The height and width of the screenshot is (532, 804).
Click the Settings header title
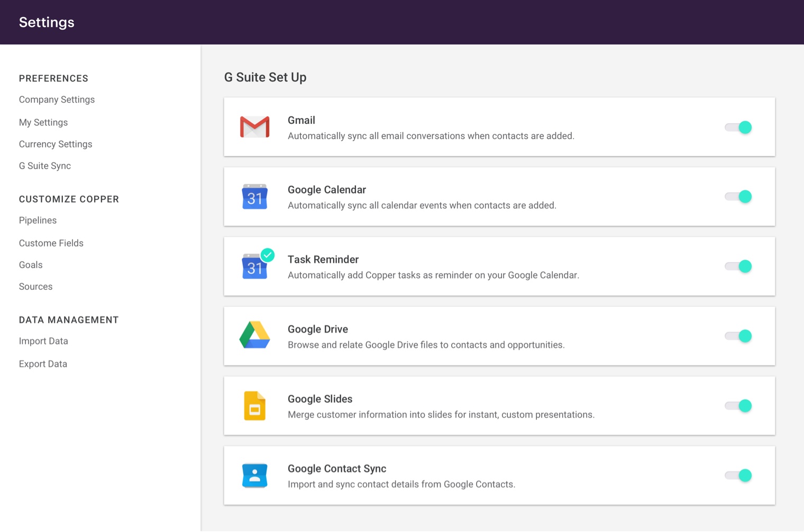(47, 22)
